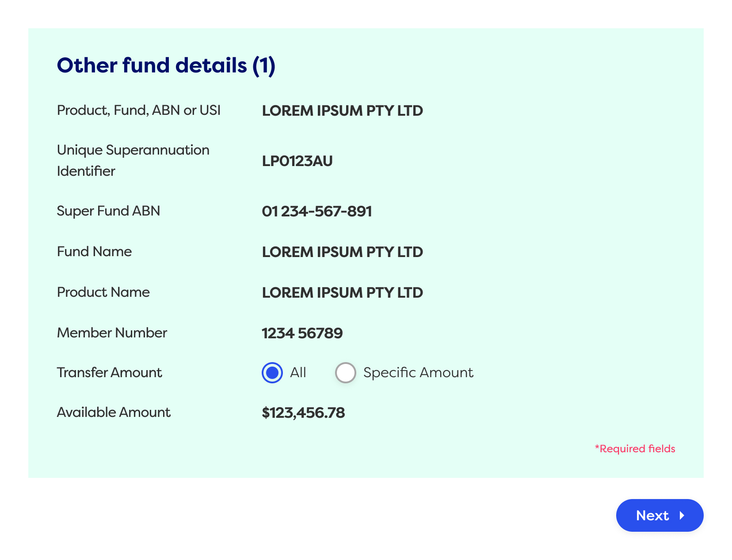Click the Other fund details heading
This screenshot has height=560, width=732.
click(x=166, y=65)
